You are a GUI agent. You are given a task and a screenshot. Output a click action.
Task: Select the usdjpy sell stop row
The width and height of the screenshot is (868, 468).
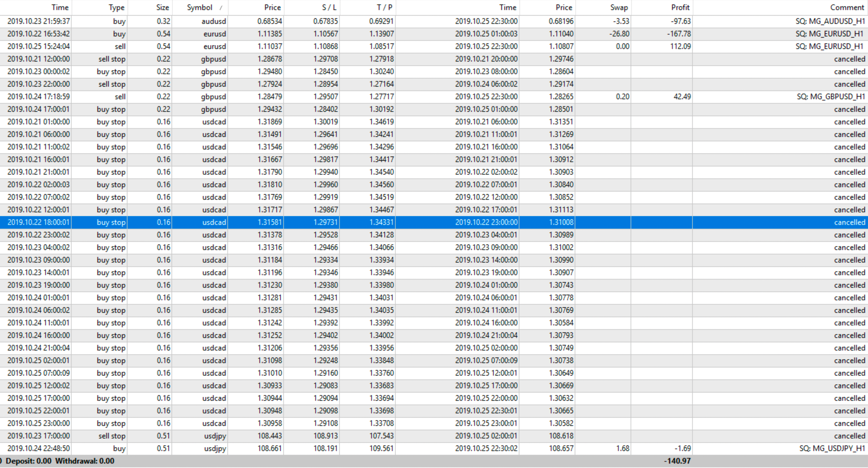pyautogui.click(x=215, y=436)
